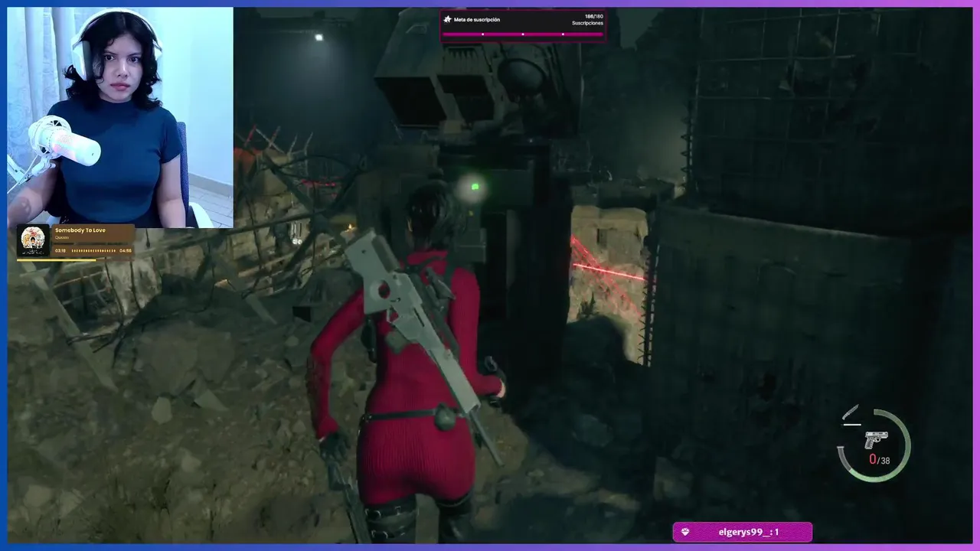
Task: Click the green laser sight dot
Action: coord(475,186)
